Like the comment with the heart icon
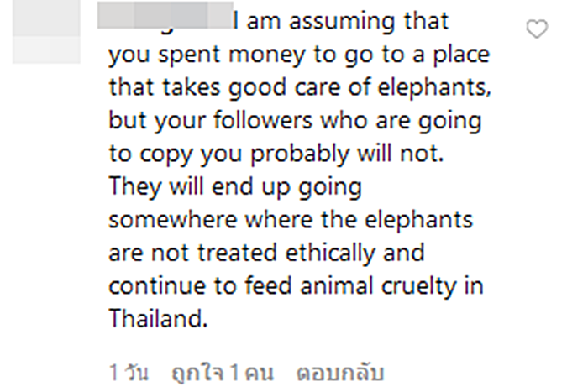The width and height of the screenshot is (588, 392). tap(537, 29)
